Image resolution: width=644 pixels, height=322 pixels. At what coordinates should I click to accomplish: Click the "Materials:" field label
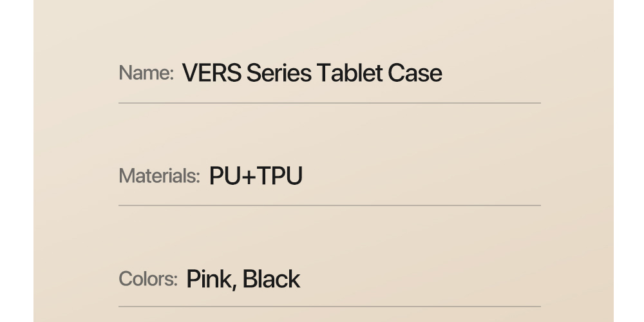click(x=159, y=176)
